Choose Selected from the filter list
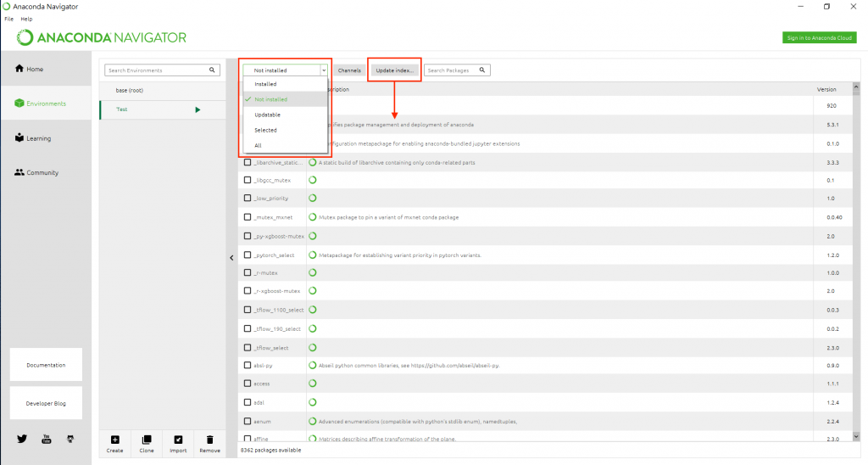Image resolution: width=868 pixels, height=465 pixels. tap(286, 130)
